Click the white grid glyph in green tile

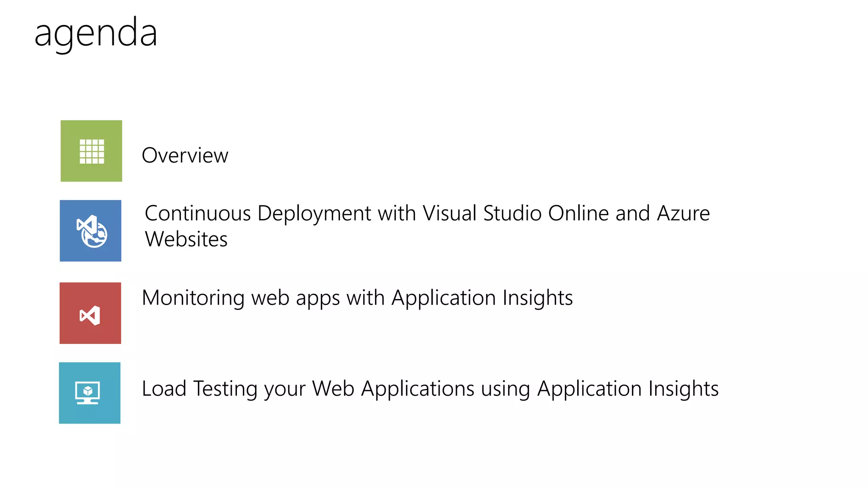click(x=92, y=152)
